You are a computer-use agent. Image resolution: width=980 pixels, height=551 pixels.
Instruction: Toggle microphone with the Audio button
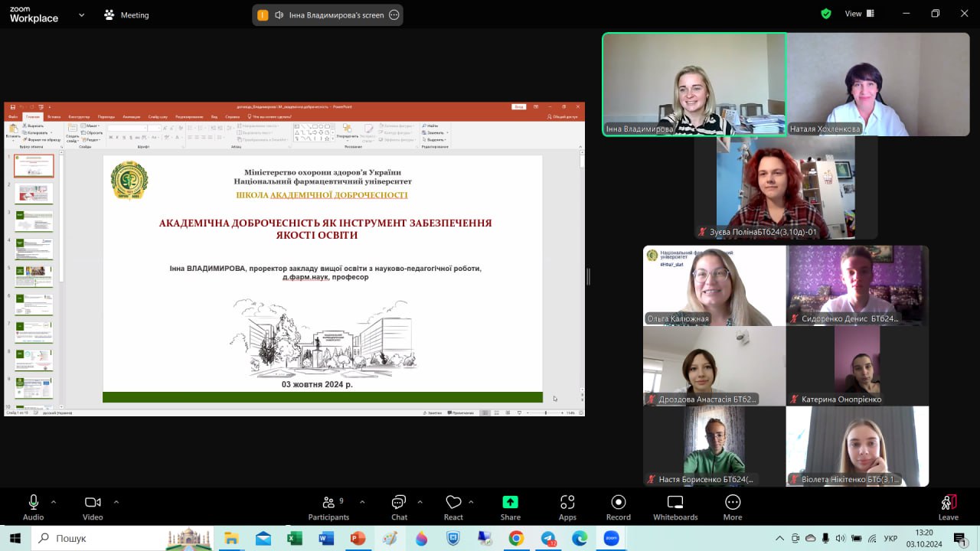click(34, 508)
